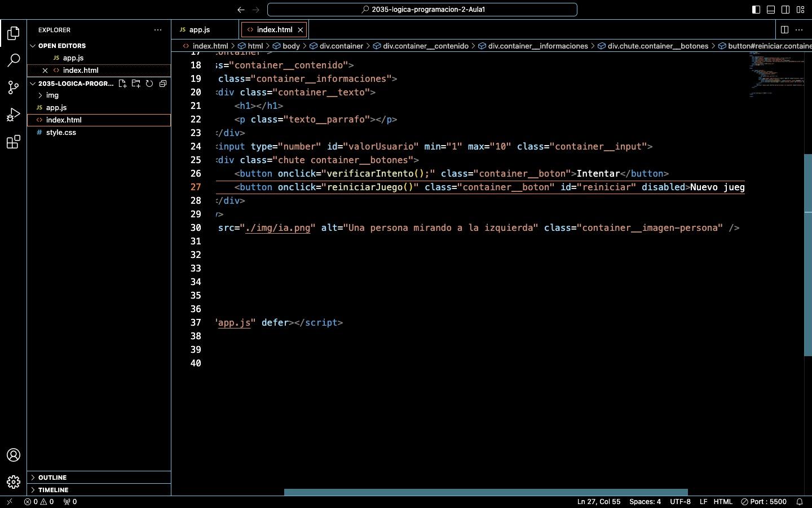Click the horizontal scrollbar thumb
The width and height of the screenshot is (812, 508).
[486, 492]
